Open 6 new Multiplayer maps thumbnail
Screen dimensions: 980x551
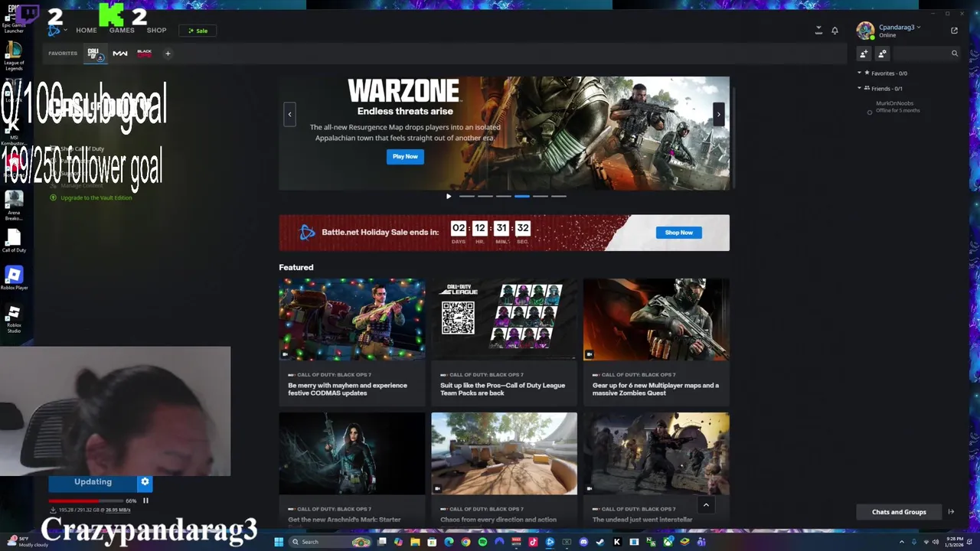coord(656,319)
